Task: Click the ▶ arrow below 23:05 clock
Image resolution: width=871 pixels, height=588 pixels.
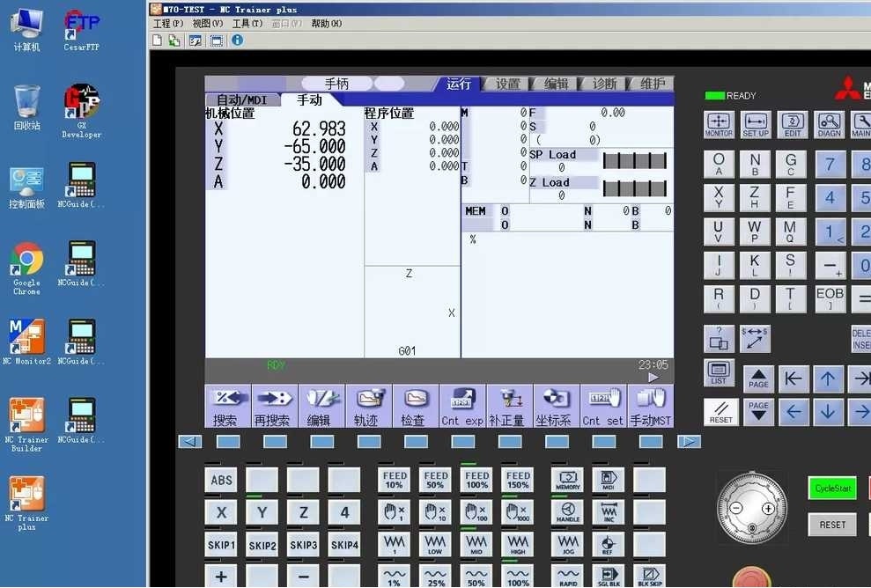Action: tap(653, 377)
